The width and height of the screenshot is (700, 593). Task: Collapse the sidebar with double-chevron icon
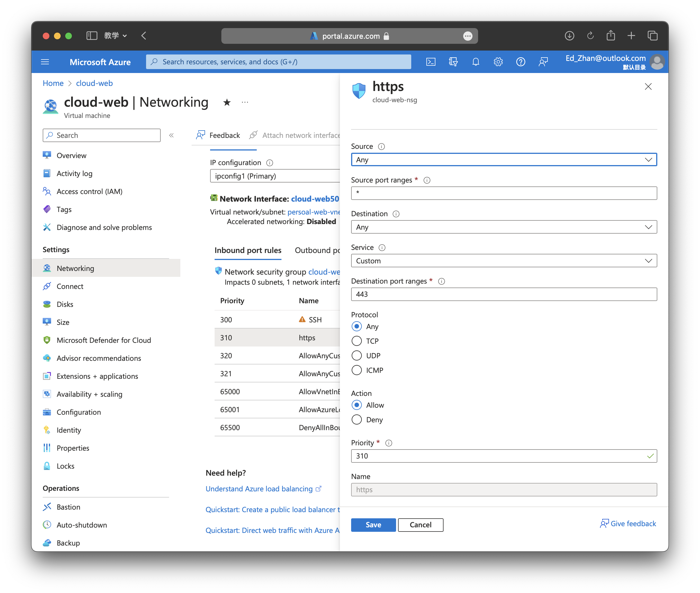pos(171,136)
